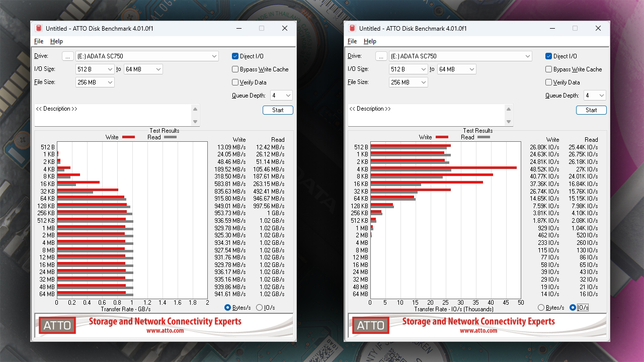Click the ATTO logo in the right window banner
Image resolution: width=644 pixels, height=362 pixels.
371,325
